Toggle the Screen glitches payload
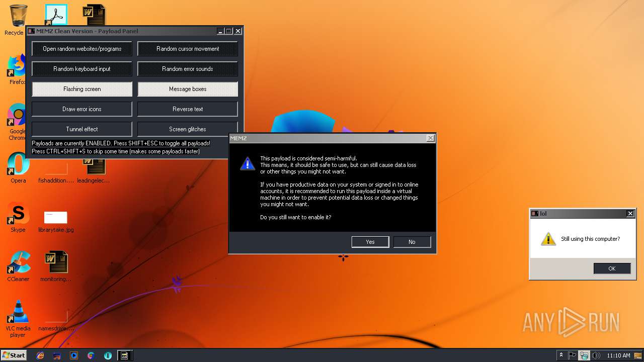 188,129
